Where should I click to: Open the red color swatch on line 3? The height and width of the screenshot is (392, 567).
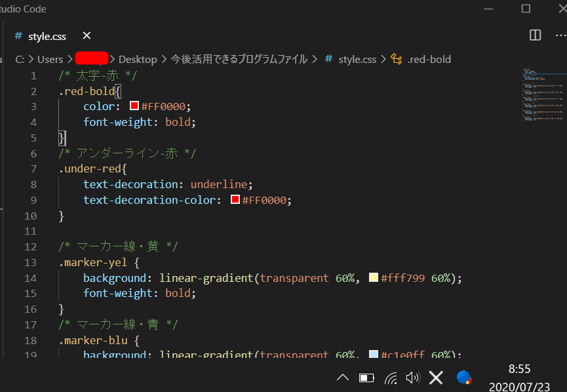tap(134, 106)
